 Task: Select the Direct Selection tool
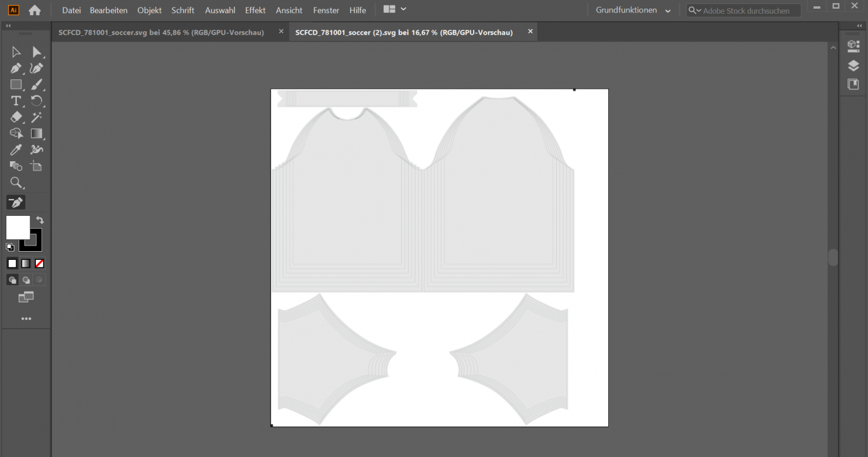tap(37, 52)
